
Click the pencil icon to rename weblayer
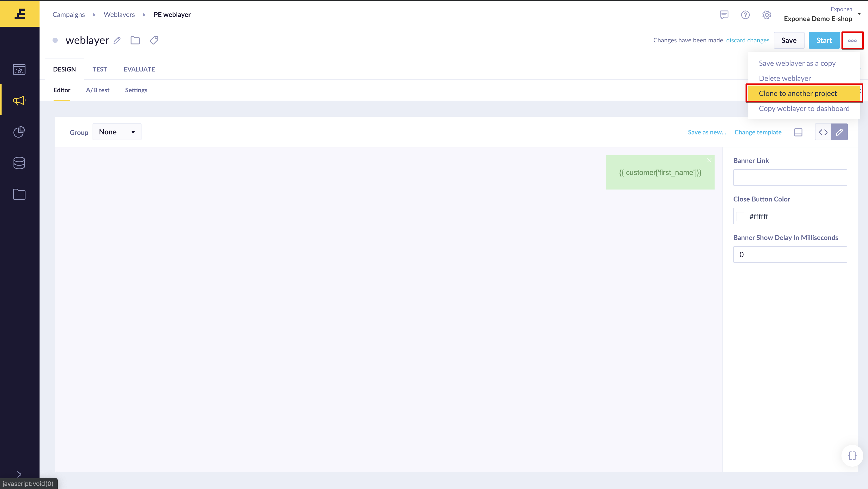pos(117,40)
